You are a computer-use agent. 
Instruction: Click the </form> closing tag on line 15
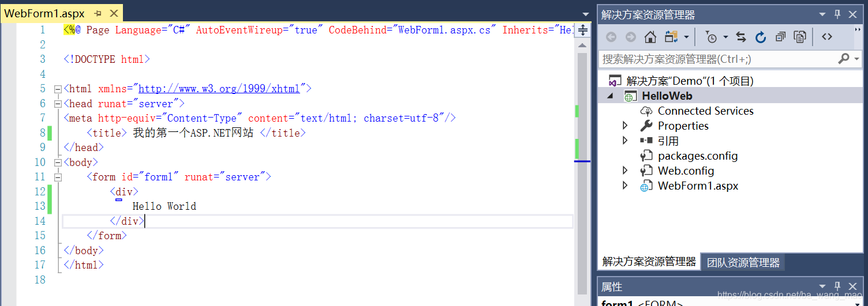107,236
